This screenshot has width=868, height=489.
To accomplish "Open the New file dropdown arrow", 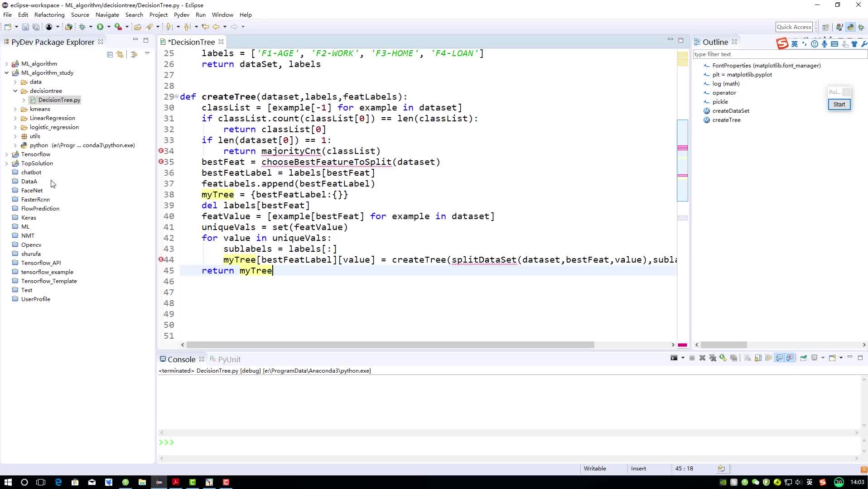I will 16,27.
